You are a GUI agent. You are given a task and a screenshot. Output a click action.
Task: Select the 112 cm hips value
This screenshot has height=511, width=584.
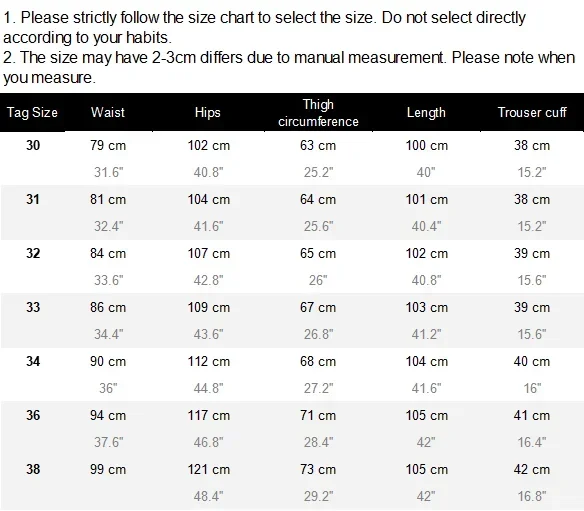(209, 361)
